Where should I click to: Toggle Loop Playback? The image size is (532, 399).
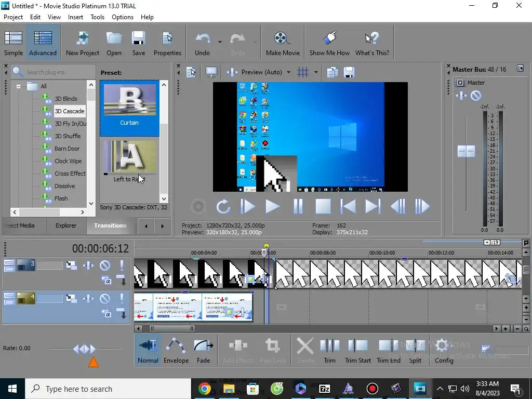coord(223,206)
